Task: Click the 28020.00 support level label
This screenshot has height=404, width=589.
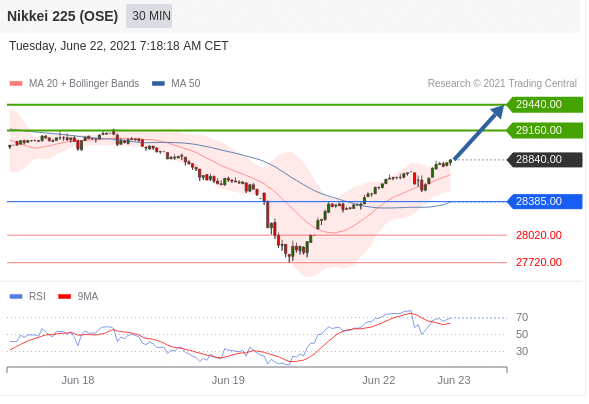Action: click(x=539, y=235)
